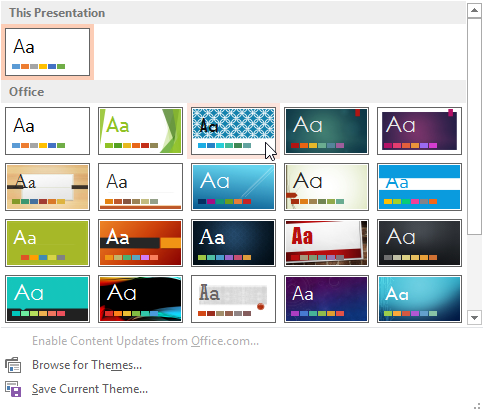Click Save Current Theme option
483x412 pixels.
(x=90, y=389)
